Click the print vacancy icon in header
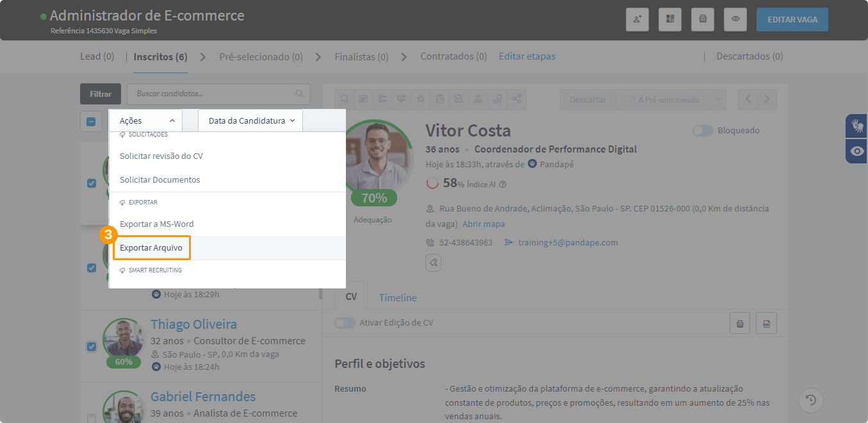Screen dimensions: 868x423 point(703,19)
